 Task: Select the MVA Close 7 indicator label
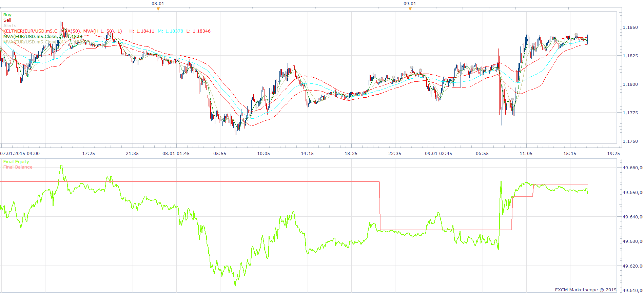42,36
